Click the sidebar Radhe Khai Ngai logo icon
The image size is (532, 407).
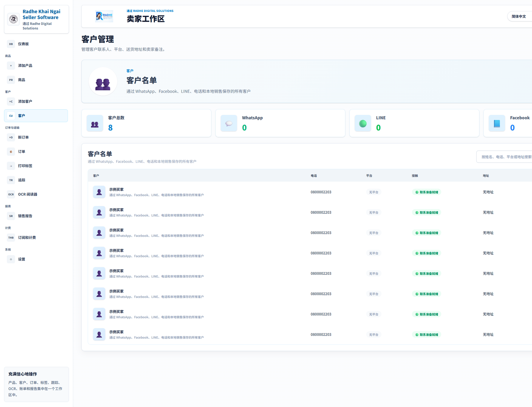(13, 19)
